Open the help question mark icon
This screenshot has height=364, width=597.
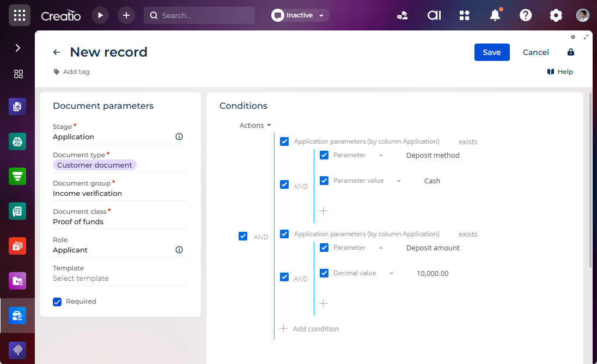click(x=526, y=15)
